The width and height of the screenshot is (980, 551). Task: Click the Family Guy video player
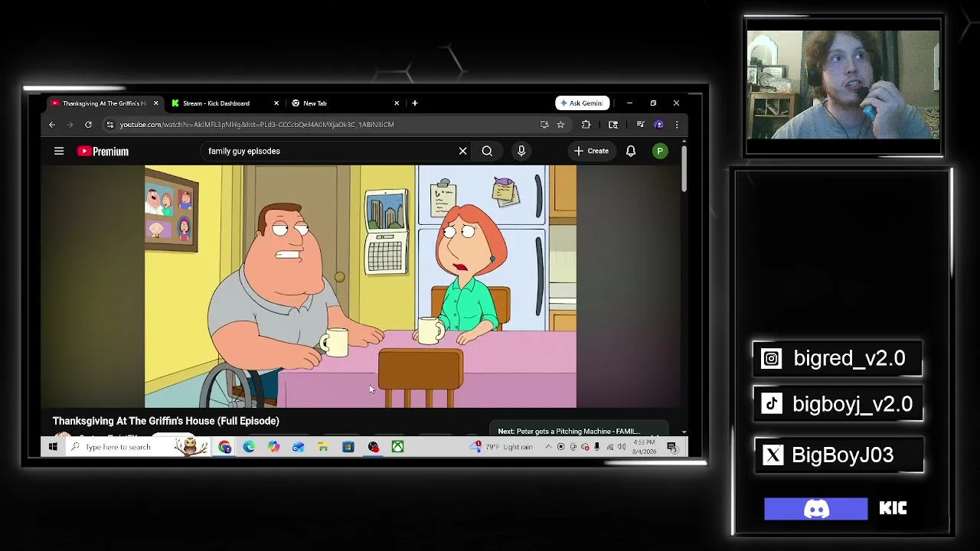361,286
